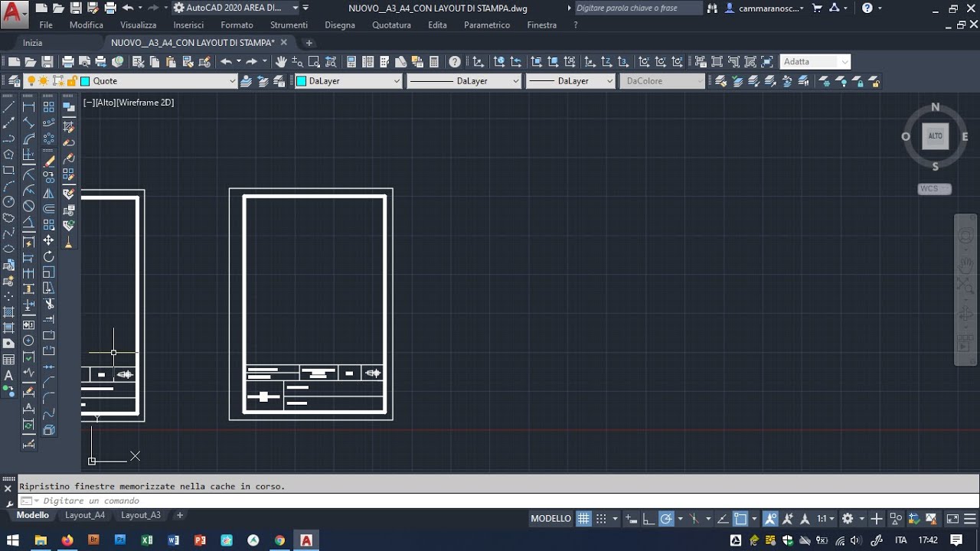Image resolution: width=980 pixels, height=551 pixels.
Task: Open the Inizia start tab
Action: click(33, 43)
